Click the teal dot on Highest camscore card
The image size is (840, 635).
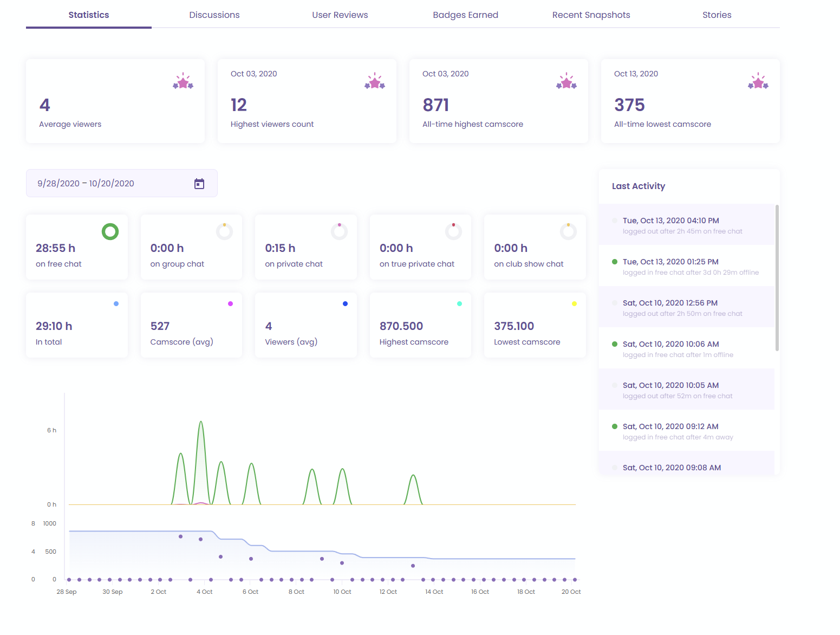pyautogui.click(x=460, y=304)
